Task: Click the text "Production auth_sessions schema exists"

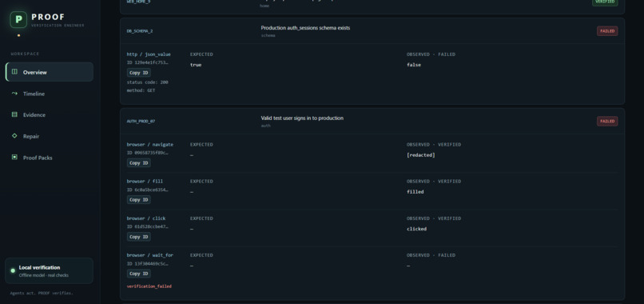Action: [305, 28]
